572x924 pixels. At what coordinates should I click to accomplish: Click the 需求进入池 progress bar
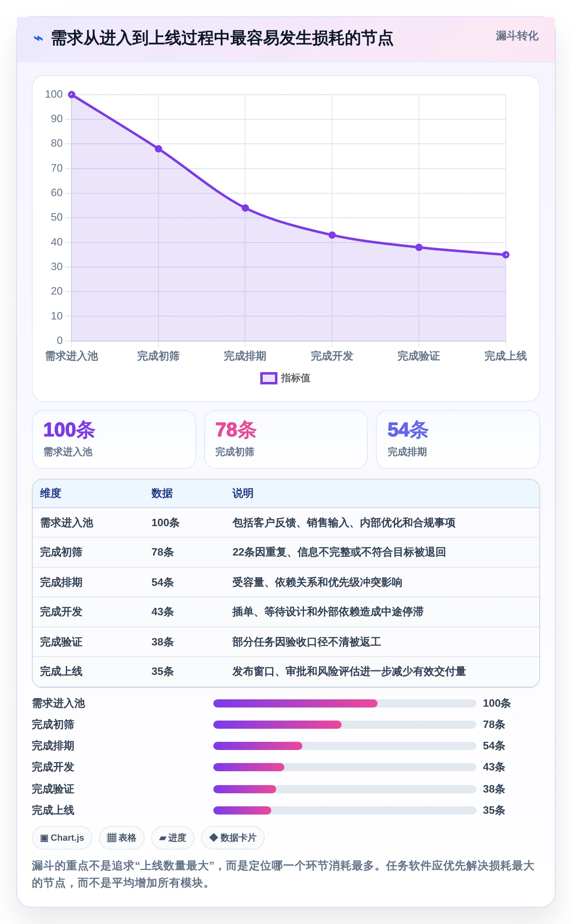click(x=345, y=703)
